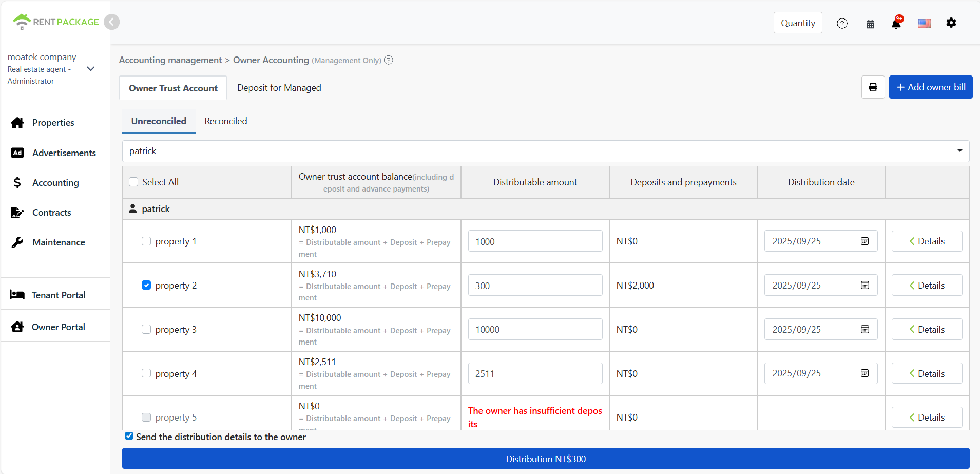
Task: Click the printer icon button
Action: click(x=873, y=87)
